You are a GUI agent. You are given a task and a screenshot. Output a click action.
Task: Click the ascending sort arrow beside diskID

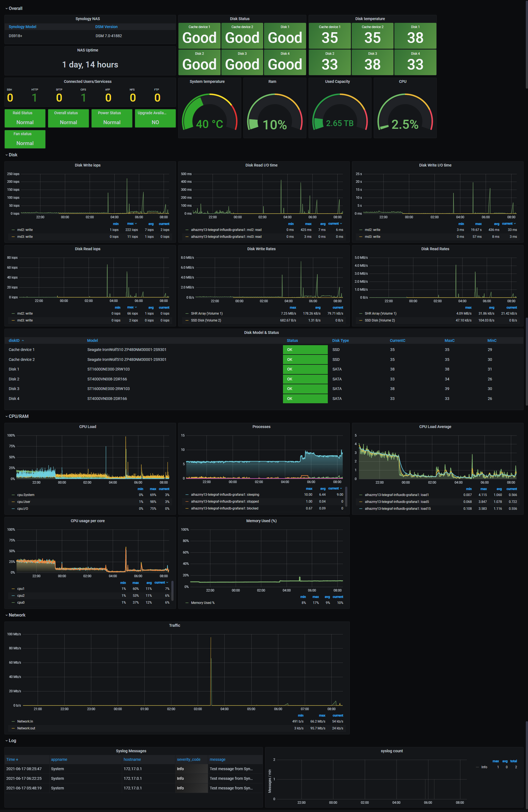coord(23,340)
